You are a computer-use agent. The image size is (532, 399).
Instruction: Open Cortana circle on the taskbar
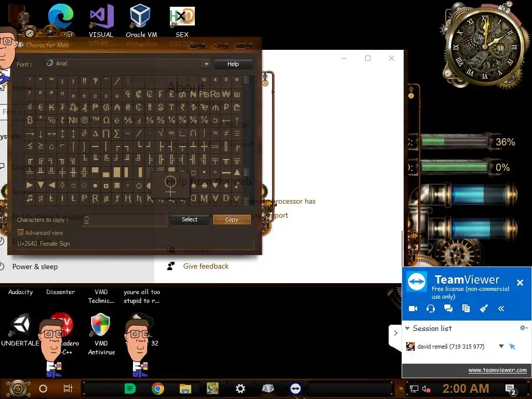click(43, 389)
